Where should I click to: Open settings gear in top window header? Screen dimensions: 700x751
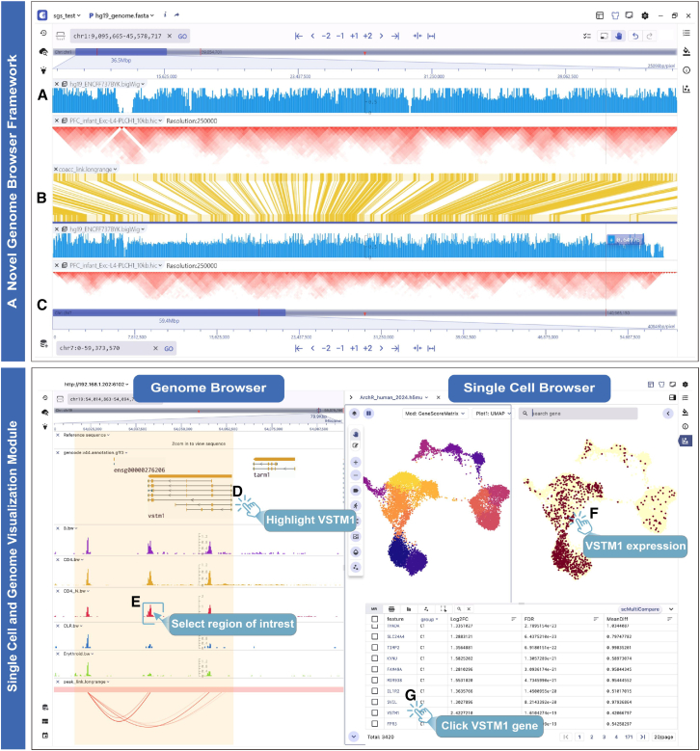point(645,15)
